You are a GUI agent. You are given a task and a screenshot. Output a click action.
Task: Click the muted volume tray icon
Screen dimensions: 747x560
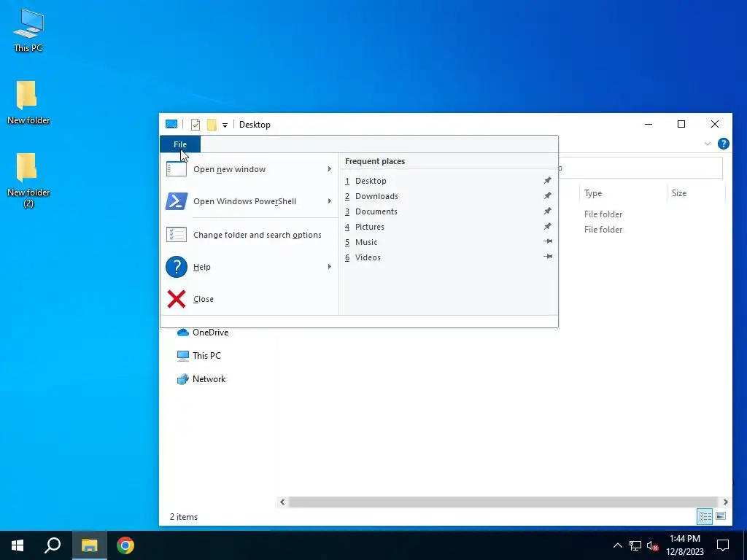(653, 545)
